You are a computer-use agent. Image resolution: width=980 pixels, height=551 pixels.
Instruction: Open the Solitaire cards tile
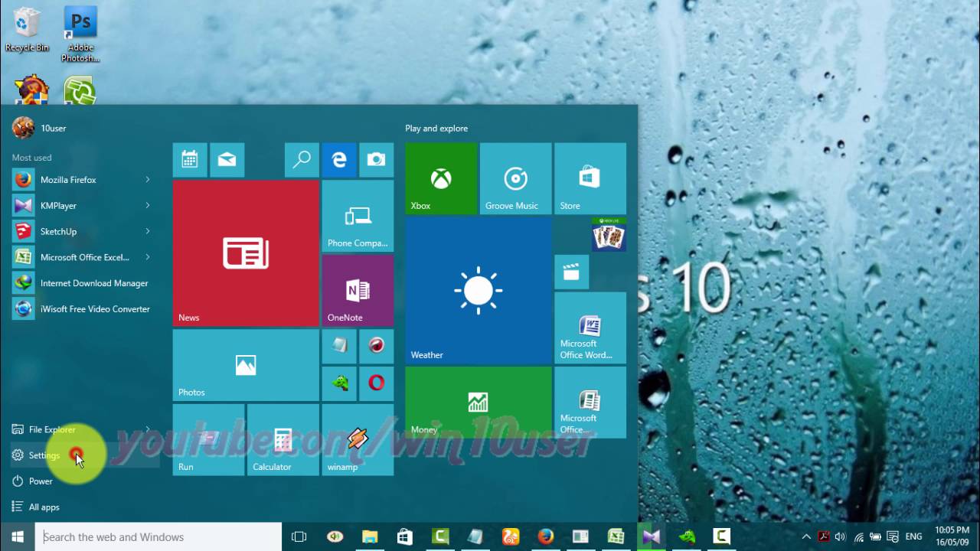tap(609, 235)
